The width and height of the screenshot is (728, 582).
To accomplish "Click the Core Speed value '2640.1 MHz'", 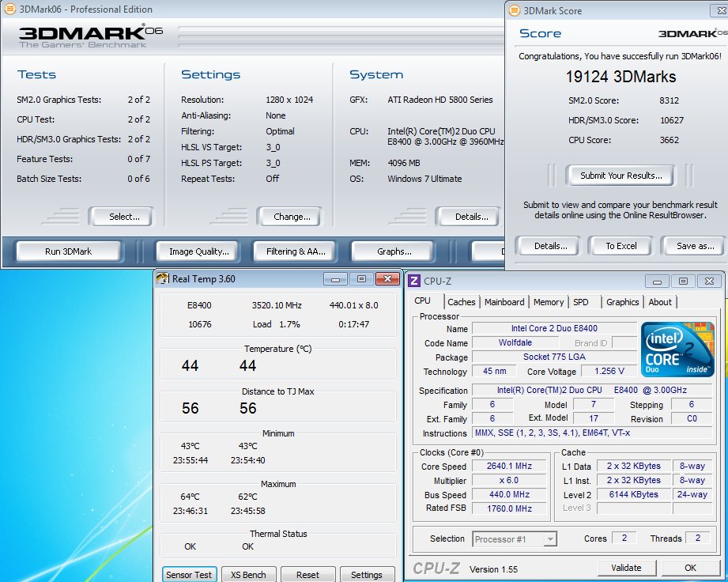I will click(509, 466).
